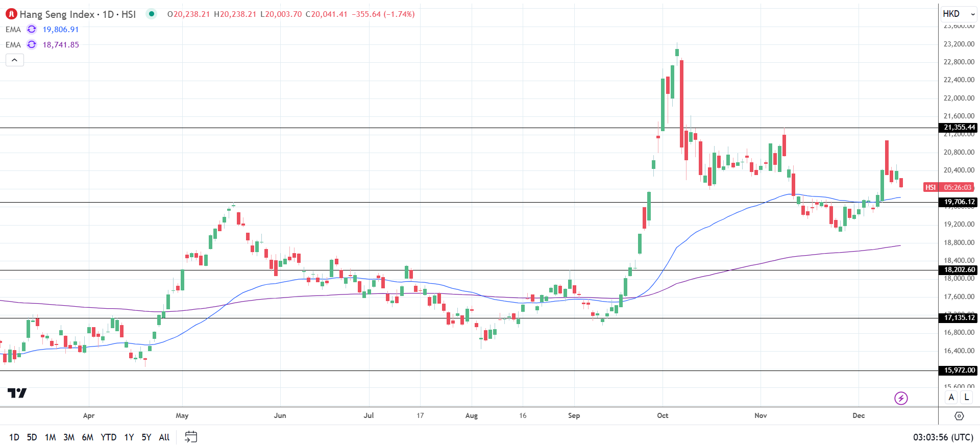Click the 21,355.44 horizontal line price label
Viewport: 980px width, 445px height.
[x=958, y=128]
